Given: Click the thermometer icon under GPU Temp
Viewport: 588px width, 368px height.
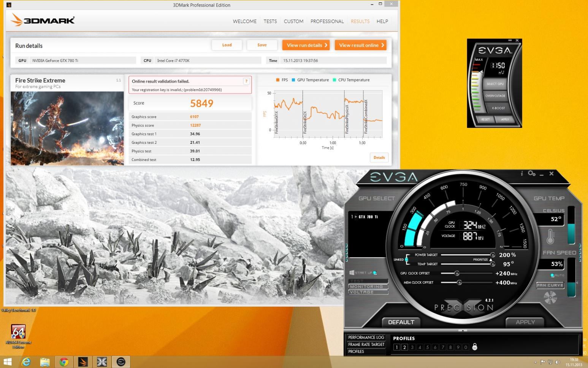Looking at the screenshot, I should point(550,236).
